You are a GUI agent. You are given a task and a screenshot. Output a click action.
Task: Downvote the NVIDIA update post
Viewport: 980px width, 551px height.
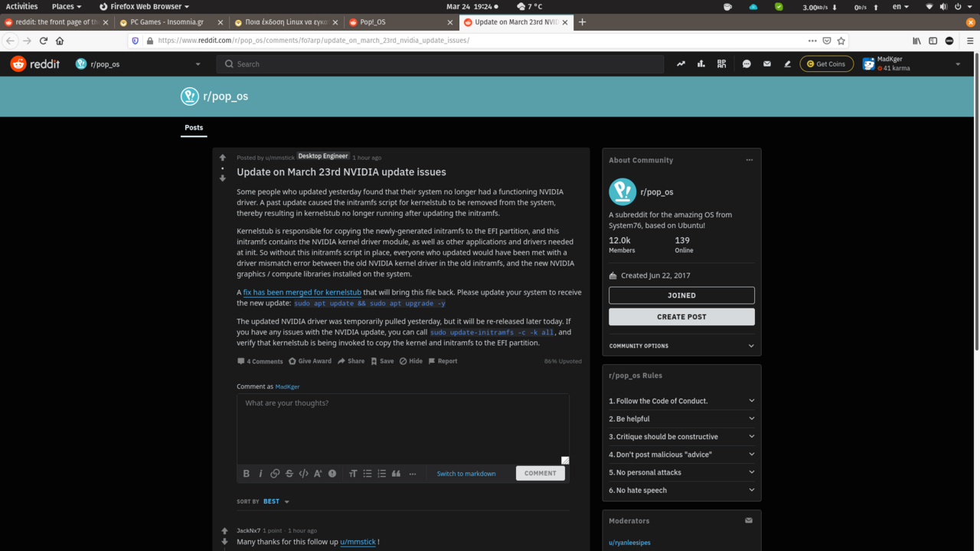pos(223,178)
